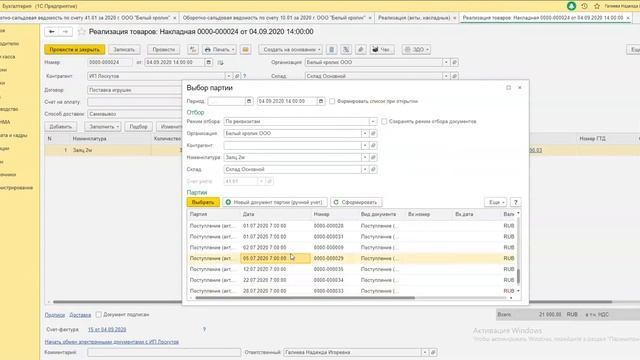Expand Организация dropdown in batch dialog
The width and height of the screenshot is (640, 360).
(x=365, y=133)
